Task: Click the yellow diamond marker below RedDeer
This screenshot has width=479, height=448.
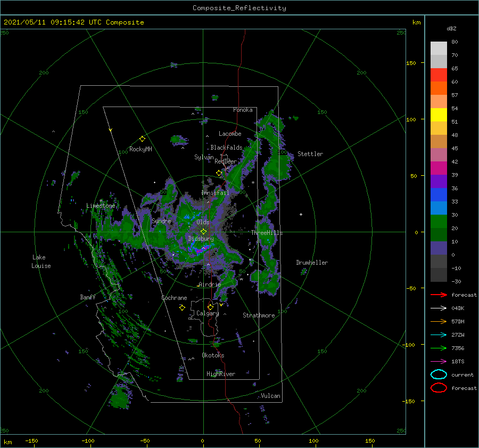Action: click(219, 173)
